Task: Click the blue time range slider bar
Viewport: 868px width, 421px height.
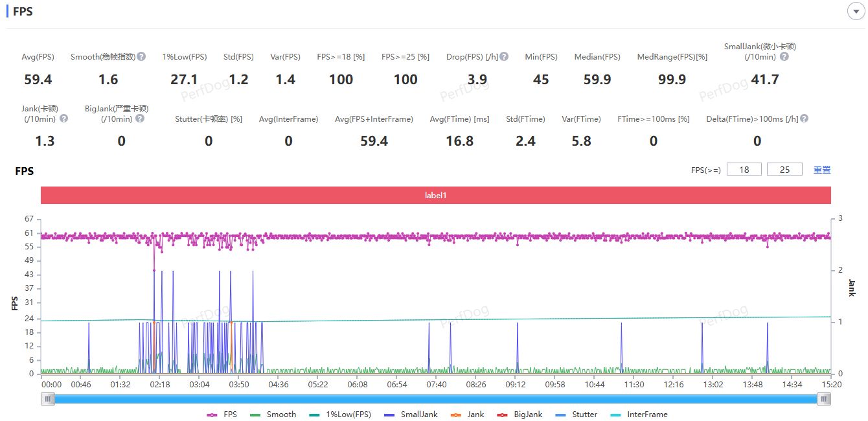Action: coord(436,399)
